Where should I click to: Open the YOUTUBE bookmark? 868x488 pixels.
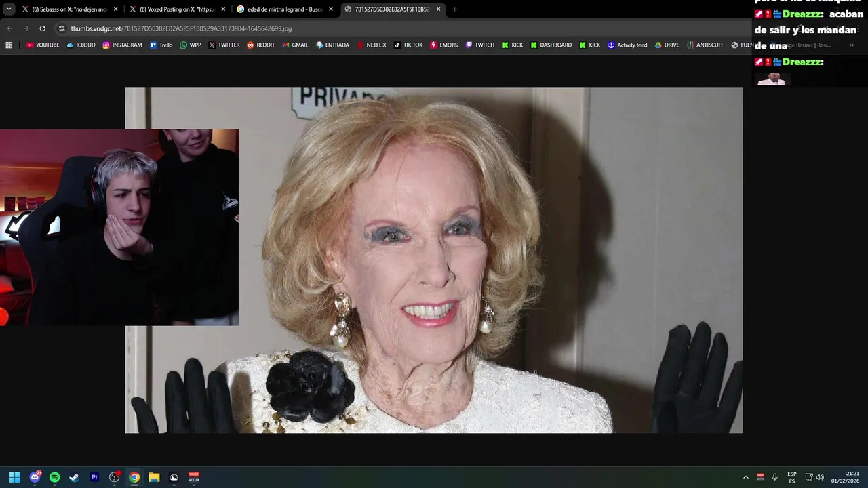(43, 45)
